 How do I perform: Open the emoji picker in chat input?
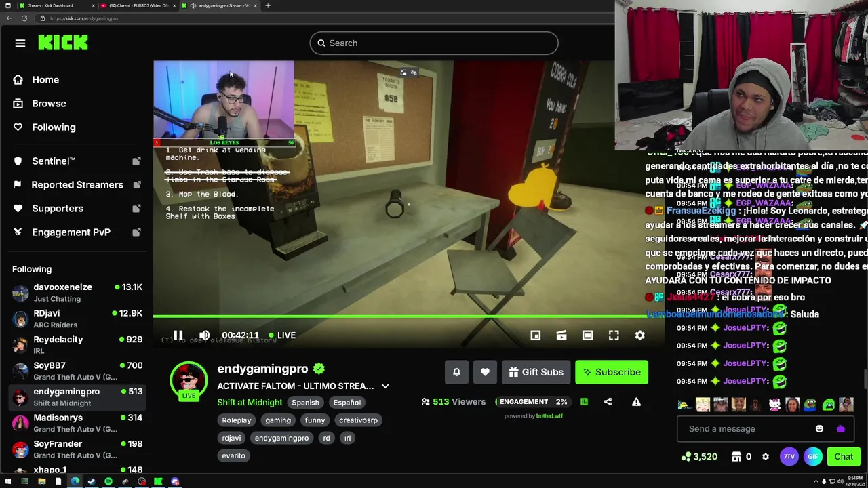click(x=819, y=429)
